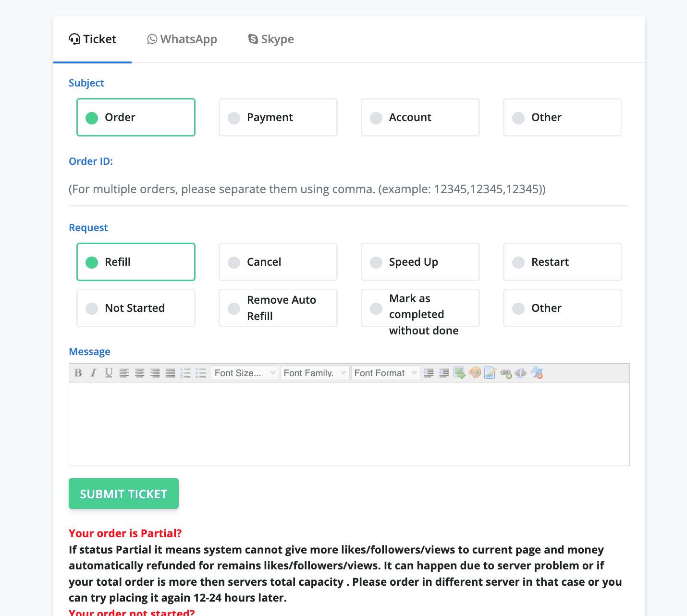
Task: Click the add link icon
Action: [506, 373]
